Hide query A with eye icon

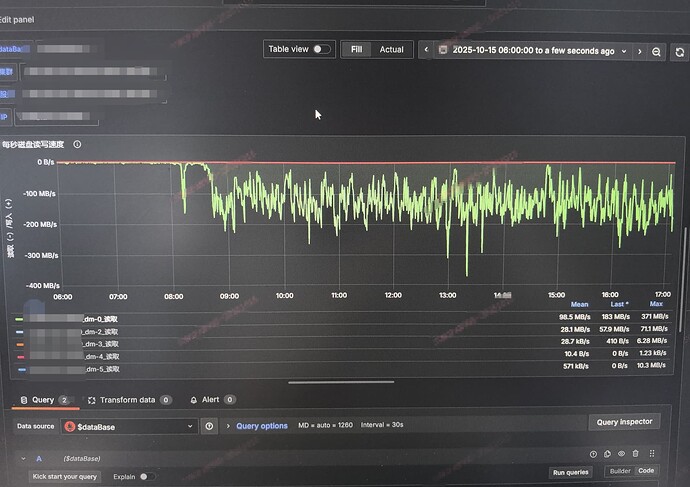621,454
